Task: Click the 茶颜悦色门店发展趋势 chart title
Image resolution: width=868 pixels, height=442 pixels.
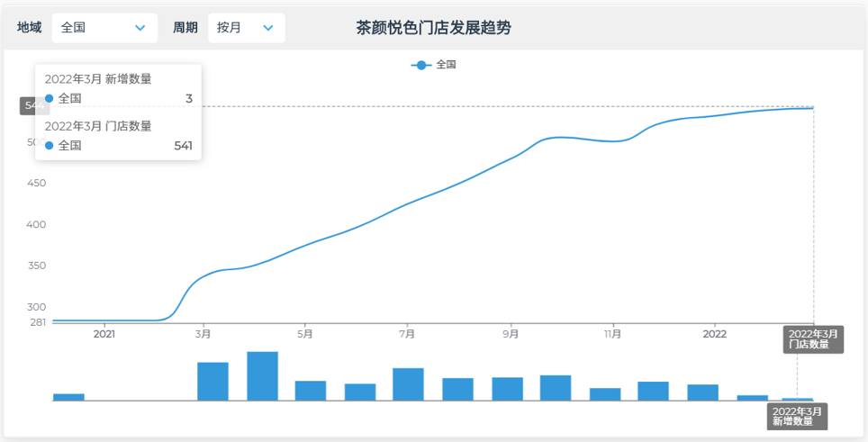Action: [433, 28]
